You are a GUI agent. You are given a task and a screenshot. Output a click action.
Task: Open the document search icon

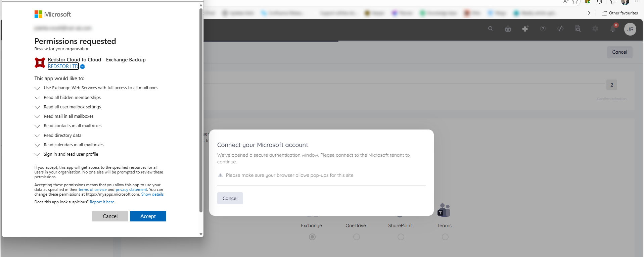[578, 29]
